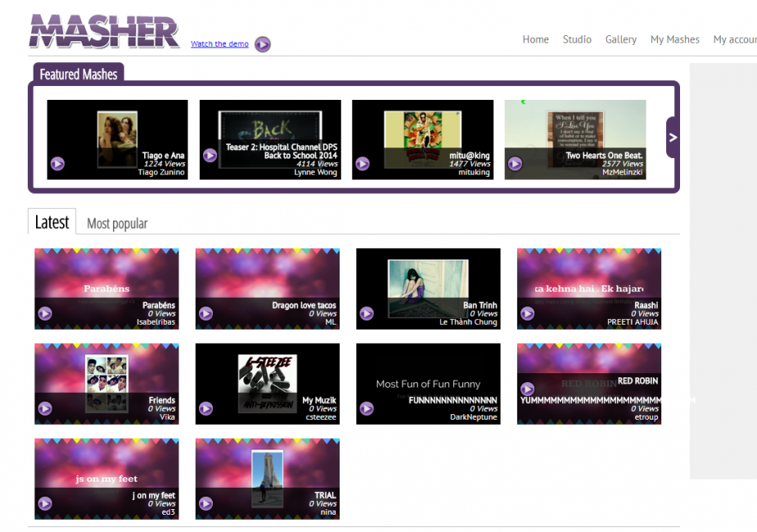
Task: Click the csteezee author name
Action: coord(321,417)
